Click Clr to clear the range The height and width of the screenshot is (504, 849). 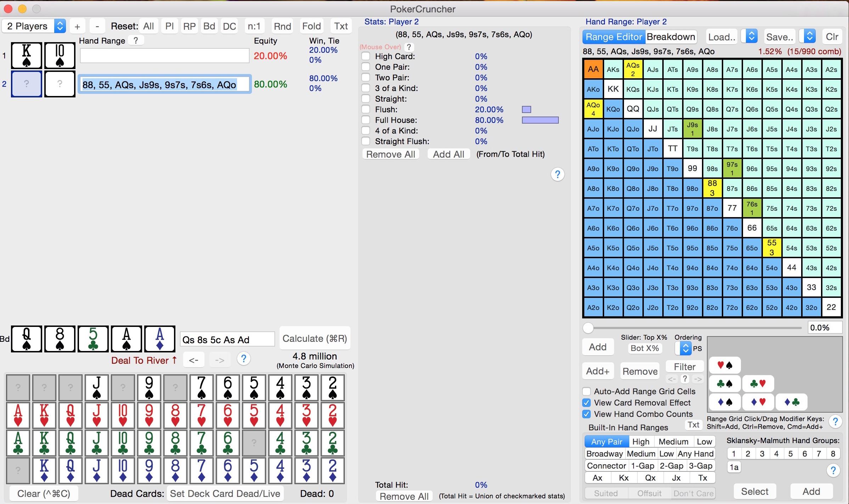click(x=832, y=37)
